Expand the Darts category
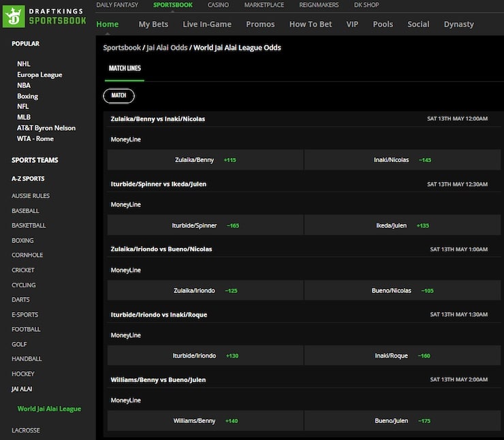 (x=20, y=300)
